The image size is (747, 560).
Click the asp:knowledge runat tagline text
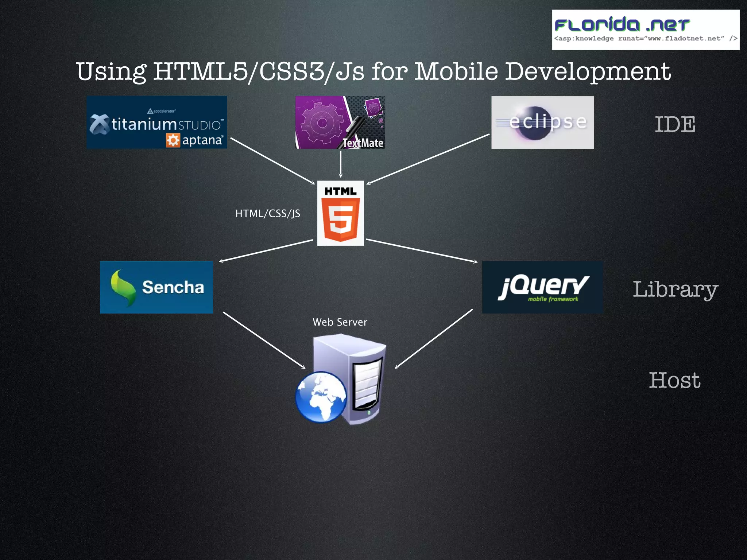point(646,38)
